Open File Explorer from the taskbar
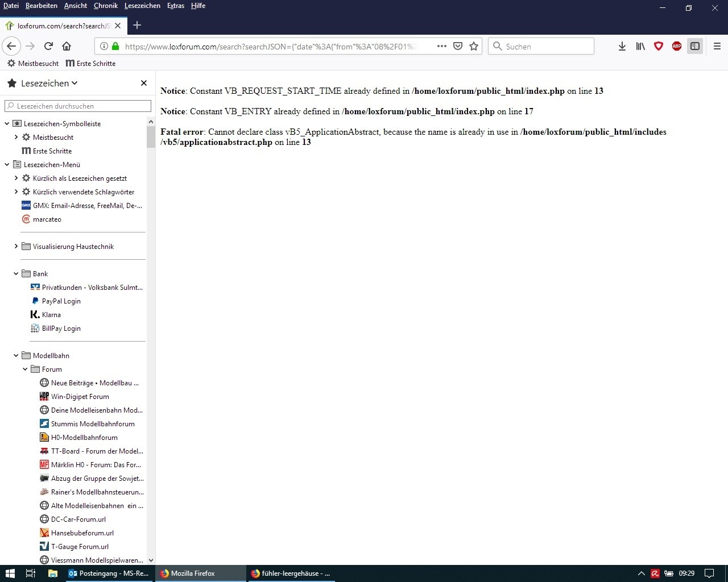Screen dimensions: 728x582 click(x=52, y=573)
